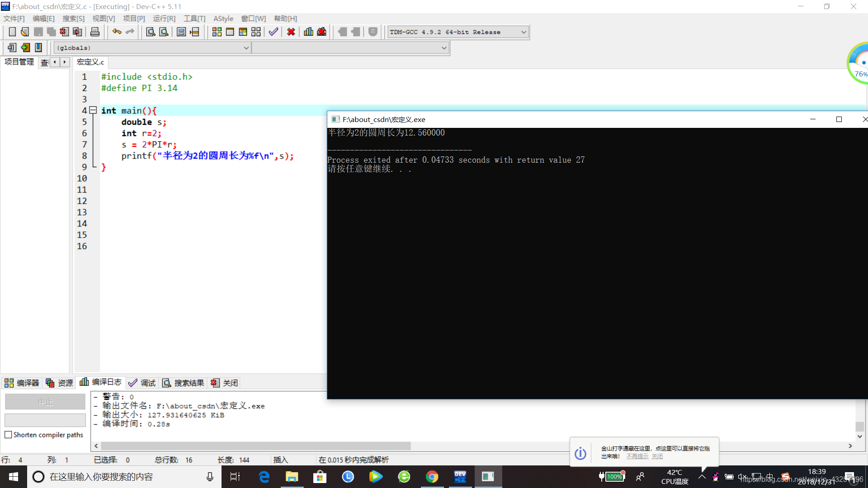The height and width of the screenshot is (488, 868).
Task: Click the Close all files icon
Action: (x=77, y=32)
